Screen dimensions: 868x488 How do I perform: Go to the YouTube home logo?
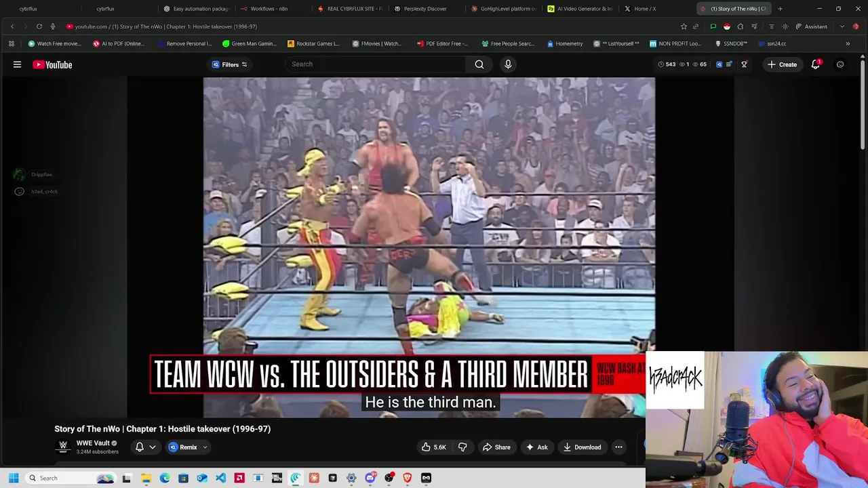[52, 64]
